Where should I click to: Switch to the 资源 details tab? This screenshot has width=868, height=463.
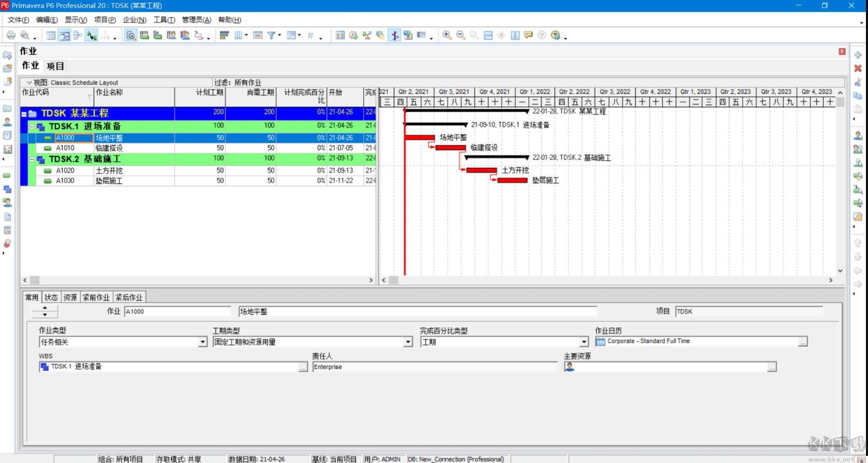tap(70, 297)
